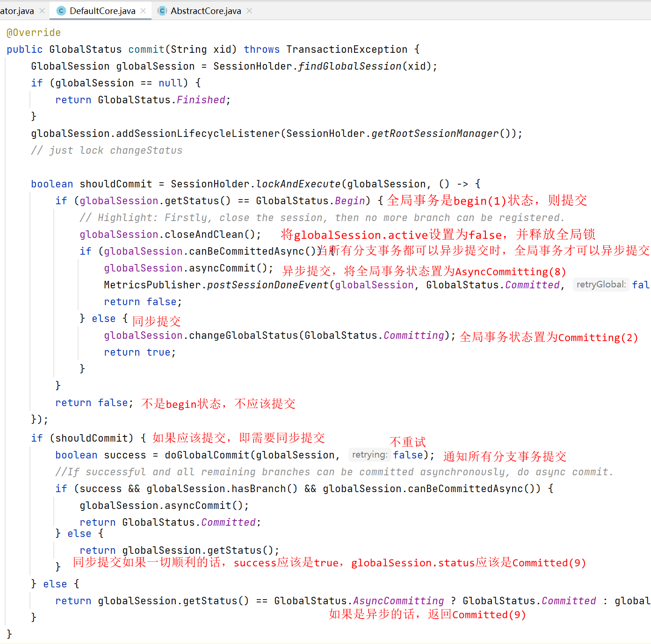
Task: Click the AbstractCore.java class icon
Action: click(162, 11)
